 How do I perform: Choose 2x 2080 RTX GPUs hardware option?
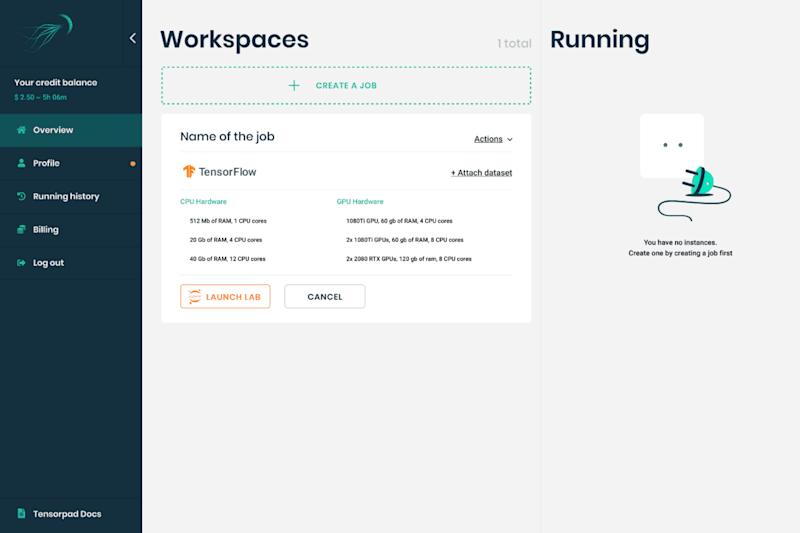[x=409, y=259]
